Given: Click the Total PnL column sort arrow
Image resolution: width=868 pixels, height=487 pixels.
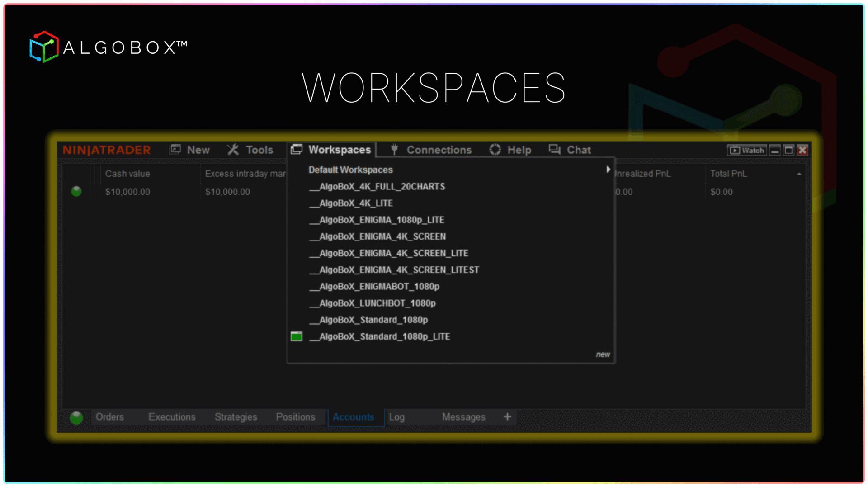Looking at the screenshot, I should coord(799,174).
